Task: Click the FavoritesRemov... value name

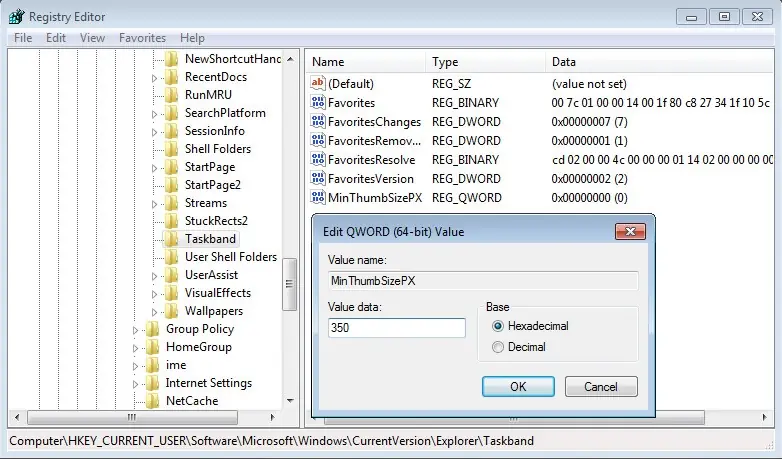Action: [x=374, y=141]
